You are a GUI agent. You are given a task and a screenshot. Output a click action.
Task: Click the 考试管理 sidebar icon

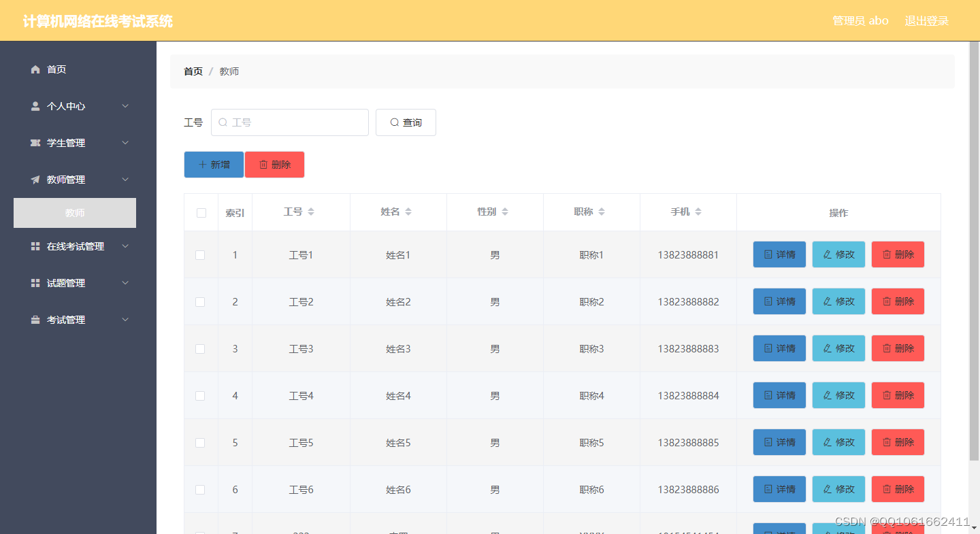click(x=35, y=319)
